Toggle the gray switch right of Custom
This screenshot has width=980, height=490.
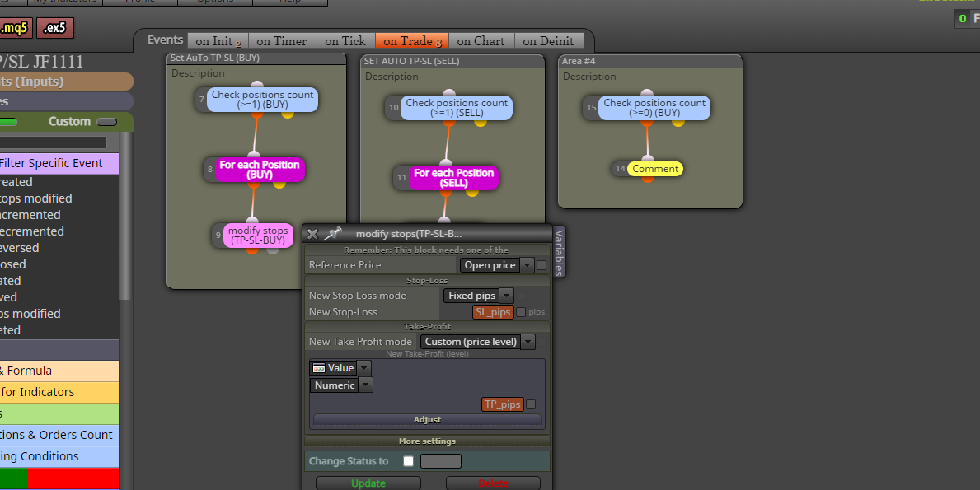[107, 122]
